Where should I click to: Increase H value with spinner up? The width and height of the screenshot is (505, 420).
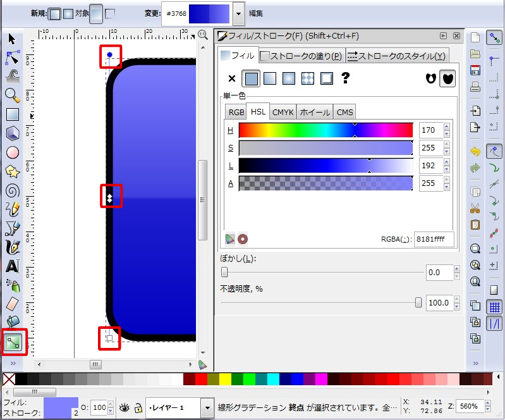click(447, 127)
